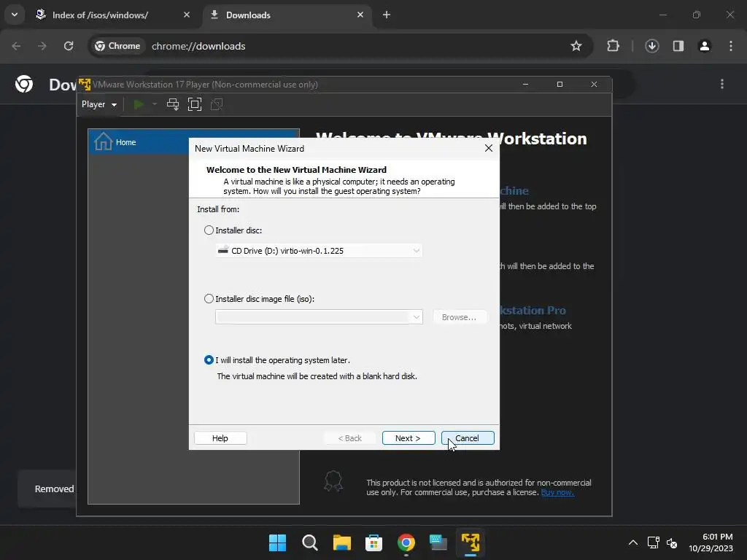Open Microsoft Store from taskbar

(x=374, y=542)
